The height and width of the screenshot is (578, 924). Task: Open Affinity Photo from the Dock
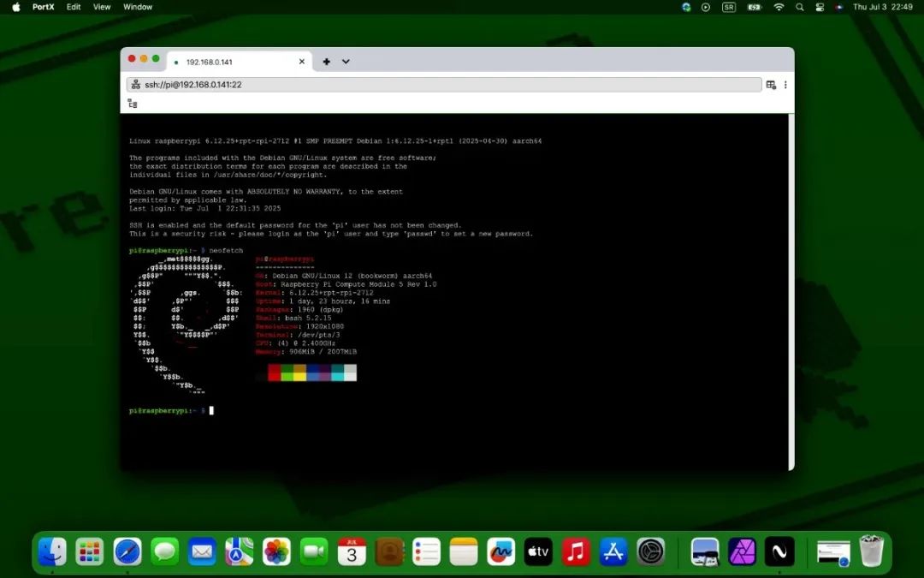pos(743,552)
